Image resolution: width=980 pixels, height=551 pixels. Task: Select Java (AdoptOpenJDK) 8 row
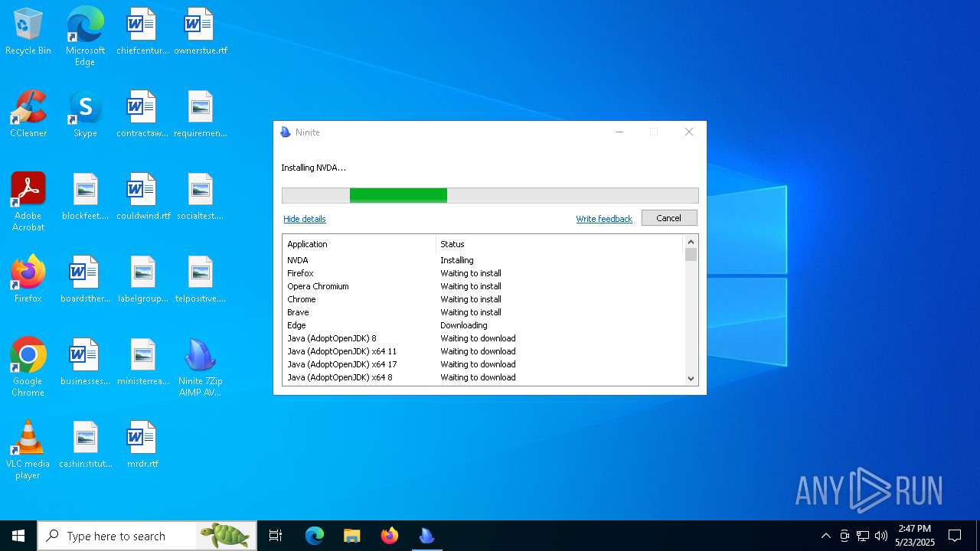click(x=482, y=338)
